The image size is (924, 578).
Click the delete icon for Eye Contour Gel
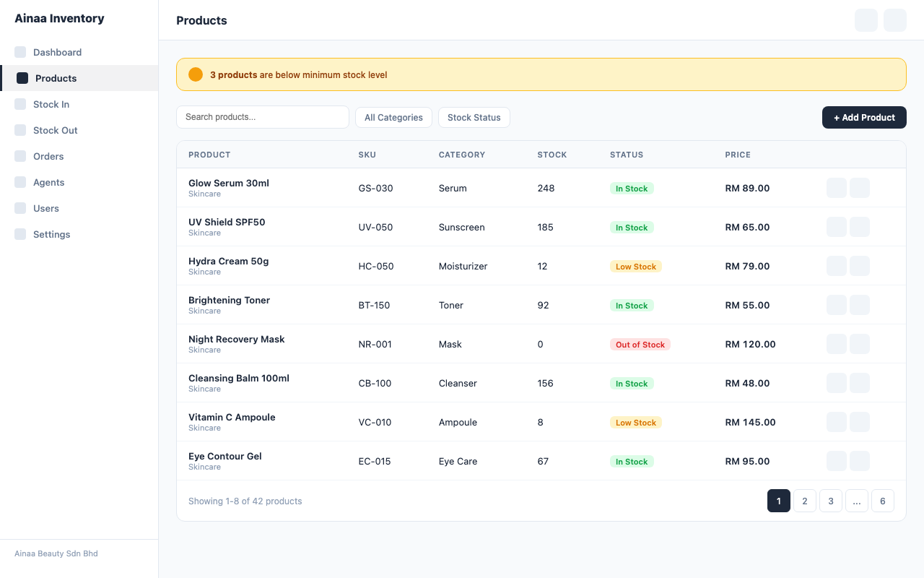coord(860,461)
